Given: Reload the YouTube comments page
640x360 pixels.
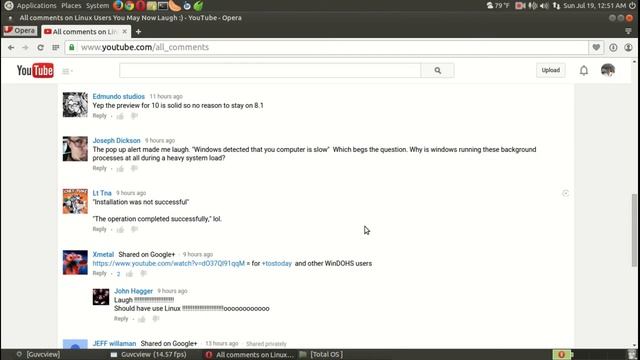Looking at the screenshot, I should pos(40,47).
